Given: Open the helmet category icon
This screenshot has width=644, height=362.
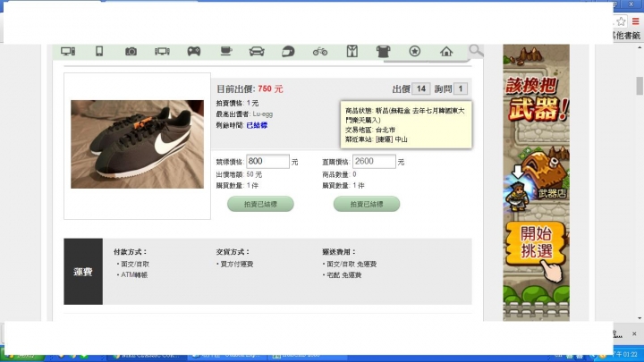Looking at the screenshot, I should tap(288, 51).
